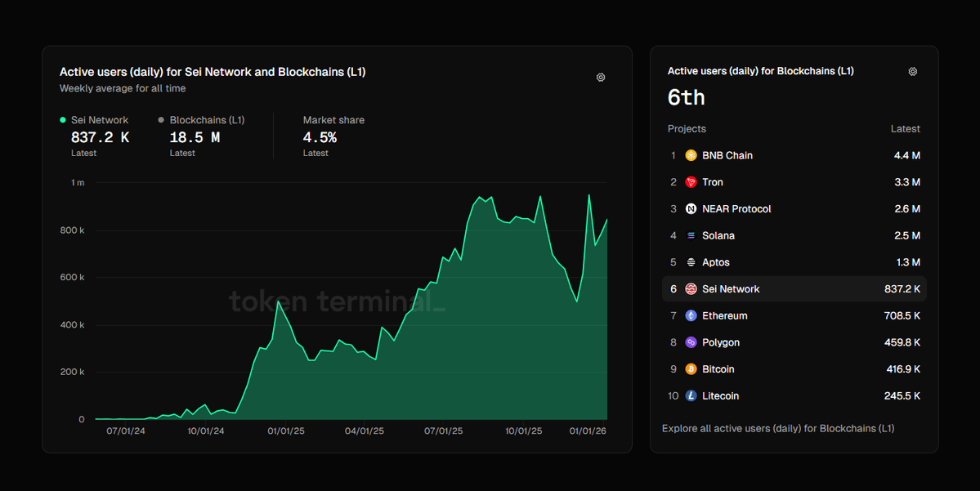Click the 01/01/25 x-axis date label
The height and width of the screenshot is (491, 980).
[x=285, y=431]
